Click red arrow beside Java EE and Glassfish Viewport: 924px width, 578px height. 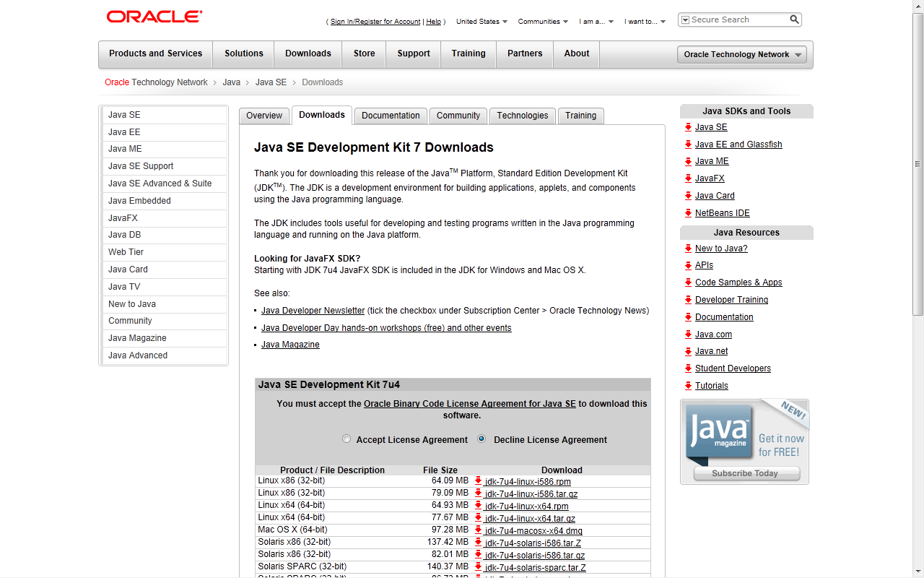(689, 144)
